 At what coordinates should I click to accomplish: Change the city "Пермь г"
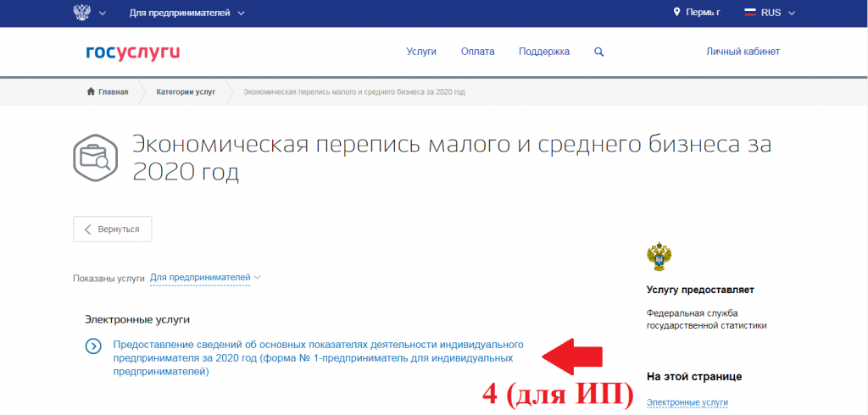click(x=703, y=13)
